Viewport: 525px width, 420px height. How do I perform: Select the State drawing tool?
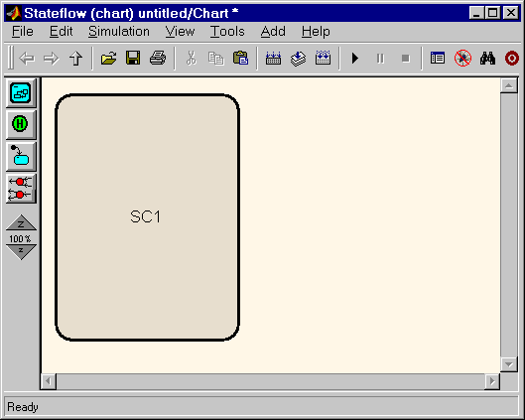click(21, 92)
